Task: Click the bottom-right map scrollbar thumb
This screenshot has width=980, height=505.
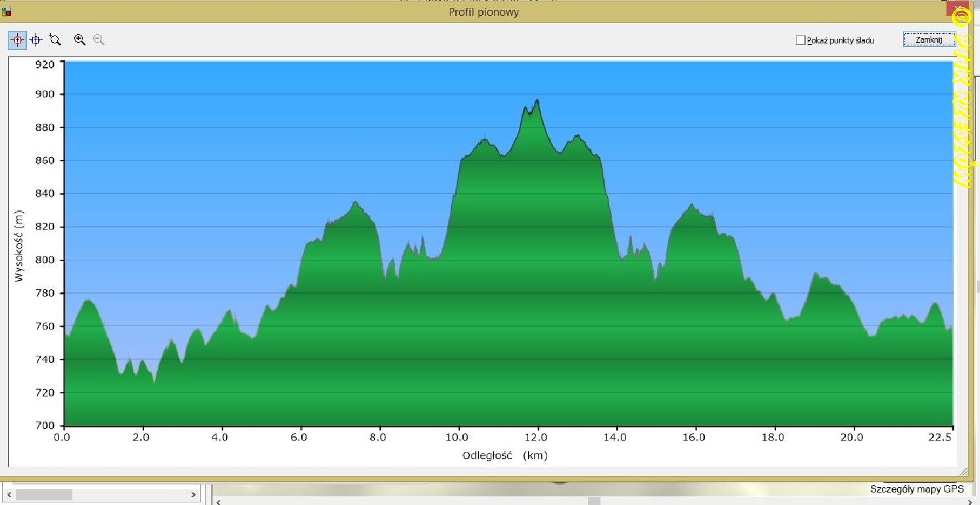Action: coord(594,502)
